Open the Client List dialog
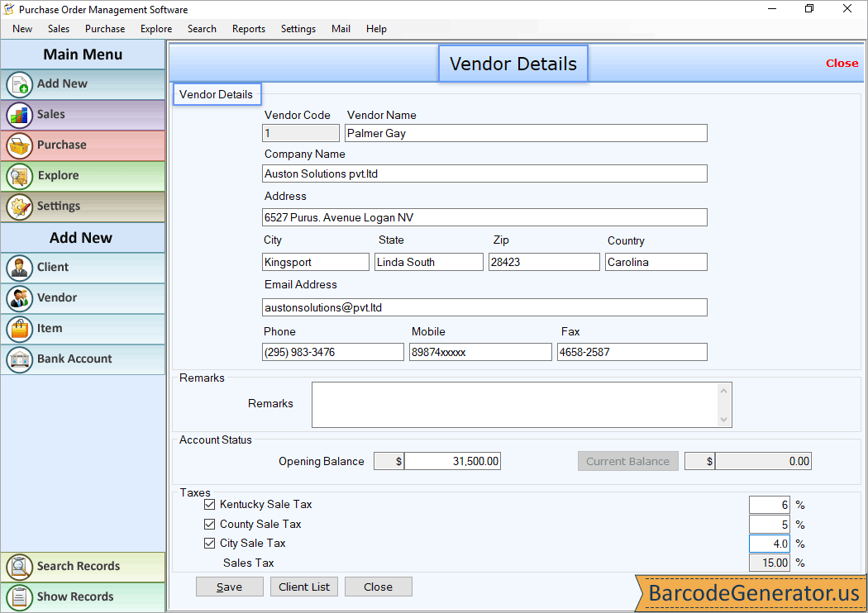The height and width of the screenshot is (613, 868). pos(303,586)
